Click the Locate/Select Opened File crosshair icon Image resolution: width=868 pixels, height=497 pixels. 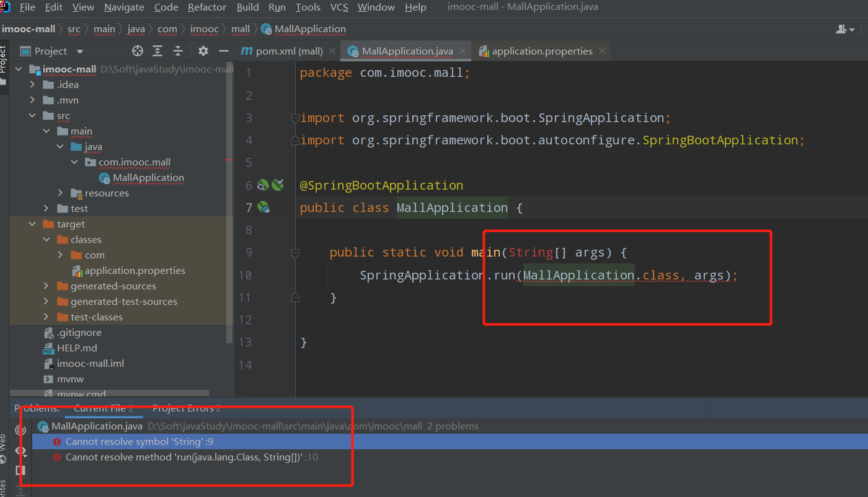[138, 51]
